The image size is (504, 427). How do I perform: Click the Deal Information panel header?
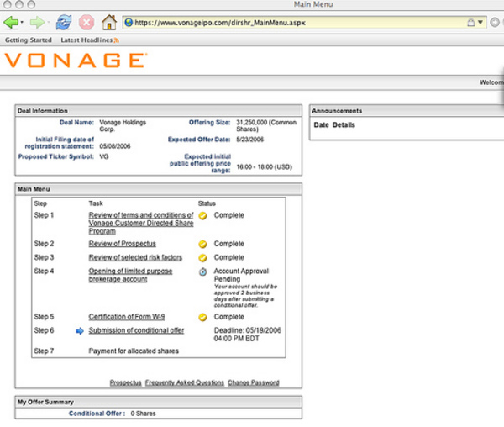[x=159, y=111]
